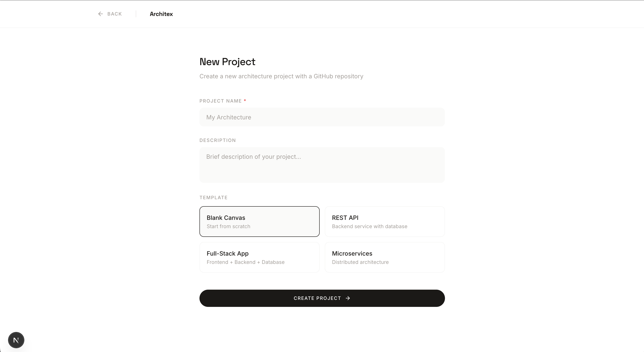Click the Description field label

coord(218,140)
